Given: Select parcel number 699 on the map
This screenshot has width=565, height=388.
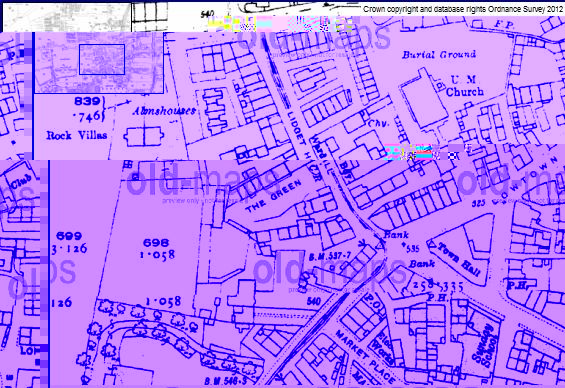Looking at the screenshot, I should coord(69,236).
